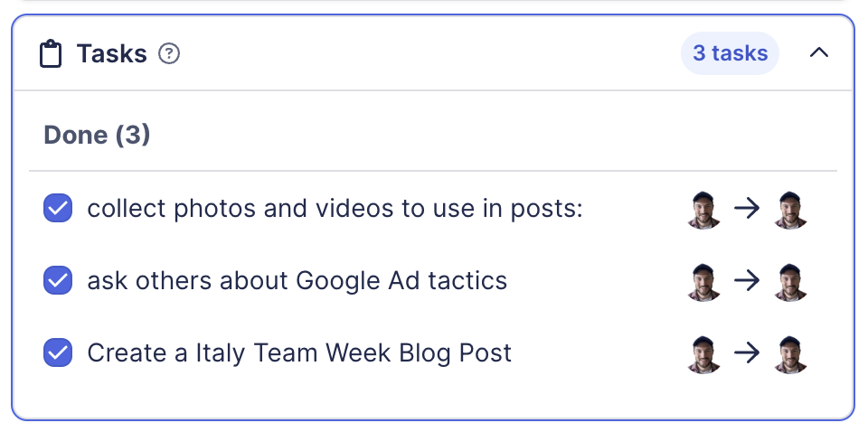868x432 pixels.
Task: Click the Done (3) section header
Action: [x=97, y=136]
